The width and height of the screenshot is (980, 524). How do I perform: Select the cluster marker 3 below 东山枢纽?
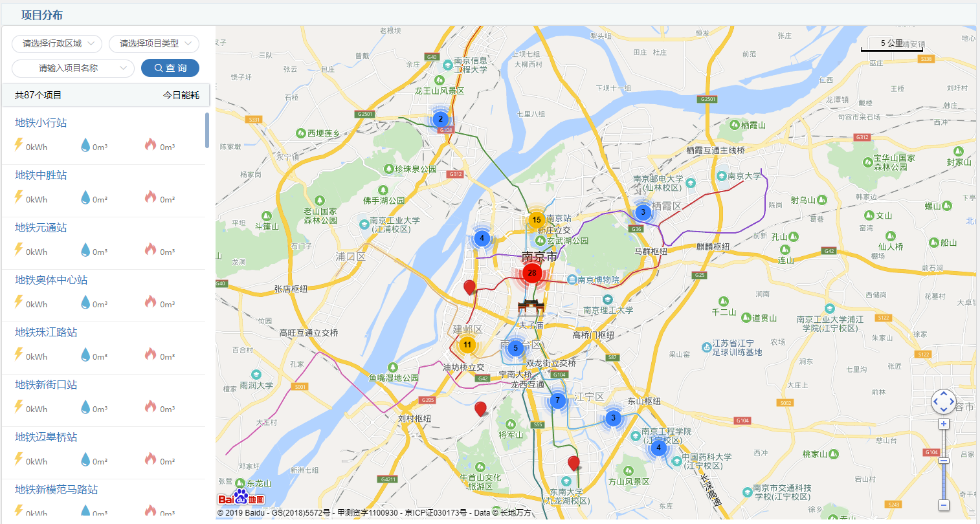pos(614,418)
